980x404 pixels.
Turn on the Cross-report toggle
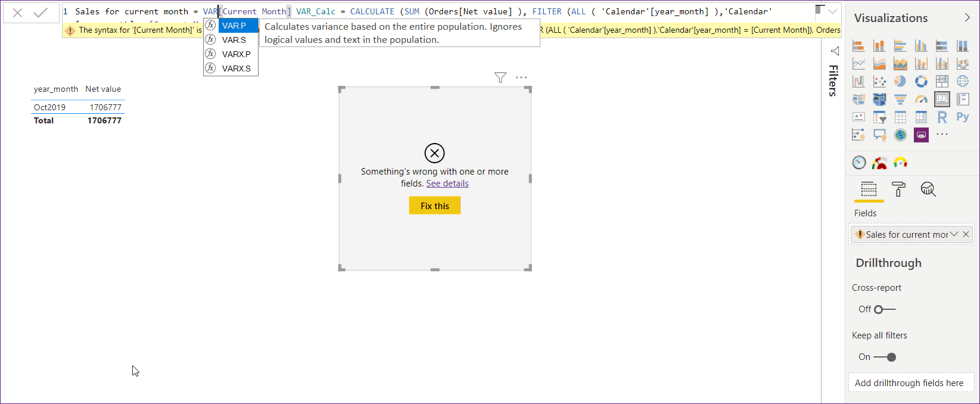884,309
